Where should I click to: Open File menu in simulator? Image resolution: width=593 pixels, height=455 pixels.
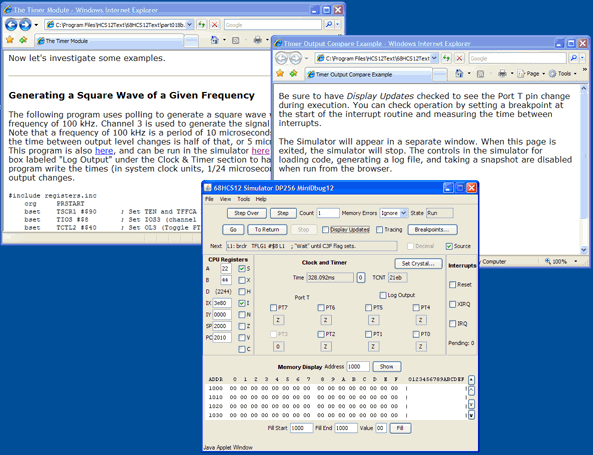209,199
